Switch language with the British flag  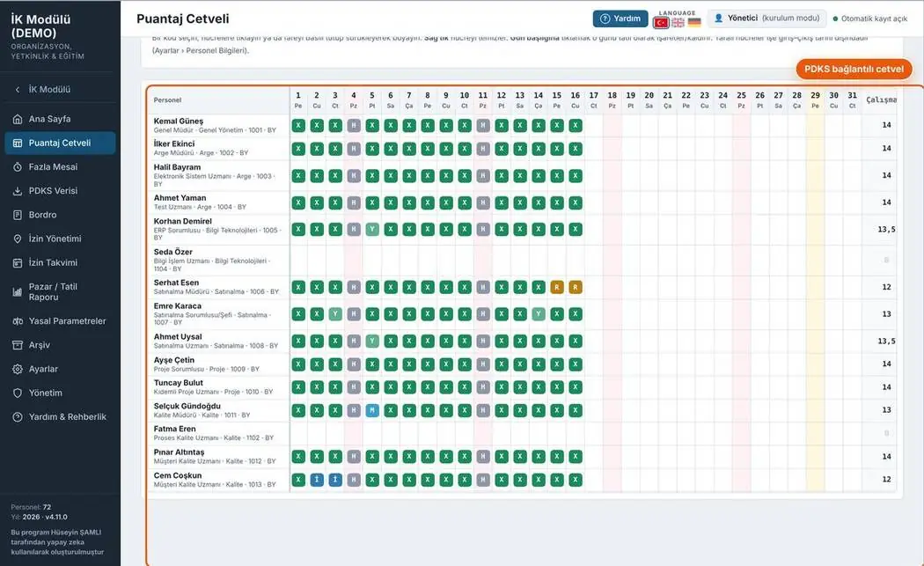click(x=678, y=22)
